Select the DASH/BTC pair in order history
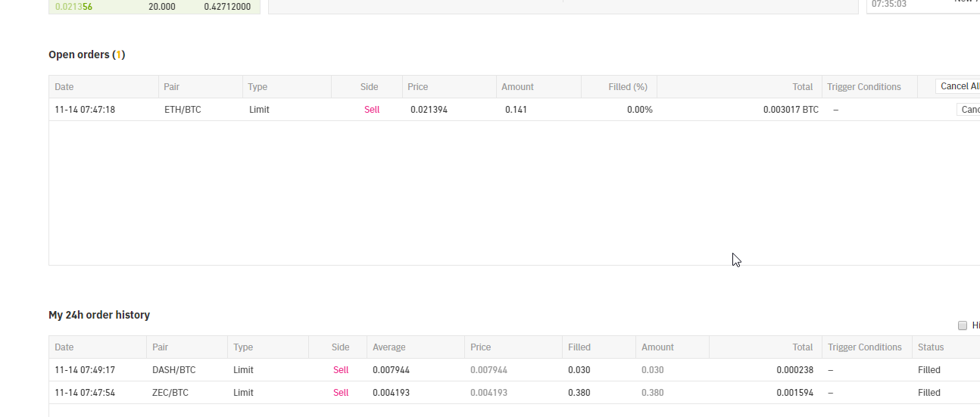The image size is (980, 417). [x=173, y=370]
